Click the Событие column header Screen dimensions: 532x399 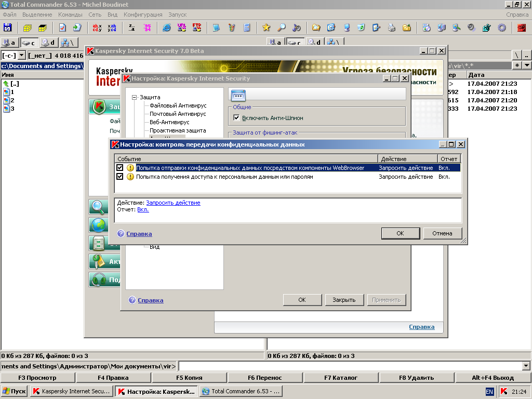(x=246, y=159)
